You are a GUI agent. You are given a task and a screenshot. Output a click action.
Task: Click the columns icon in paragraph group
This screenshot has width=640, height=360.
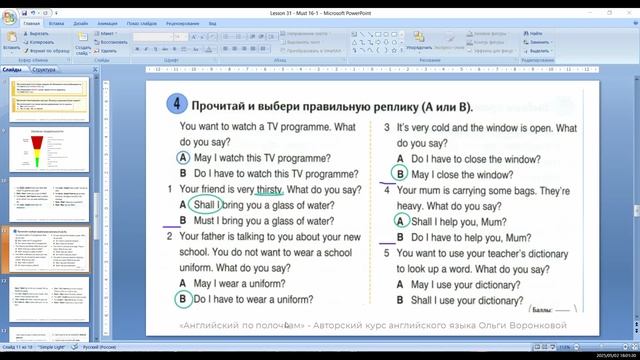coord(264,49)
